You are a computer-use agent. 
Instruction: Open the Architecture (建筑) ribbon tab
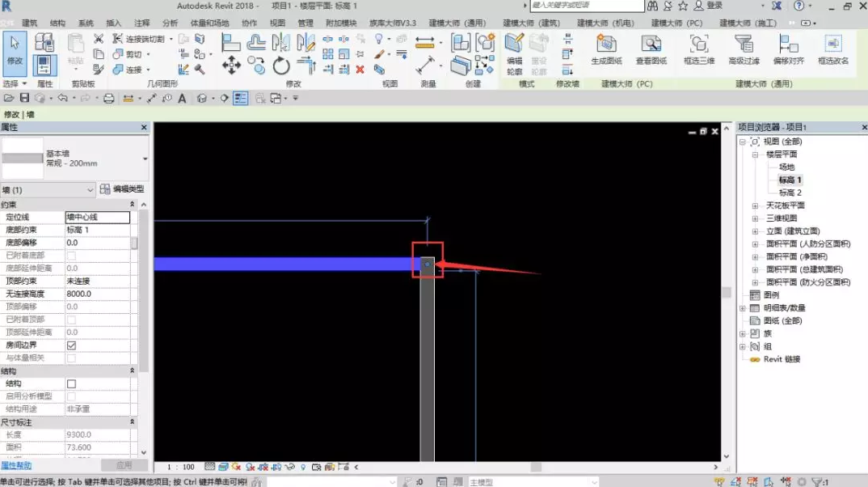pyautogui.click(x=30, y=23)
